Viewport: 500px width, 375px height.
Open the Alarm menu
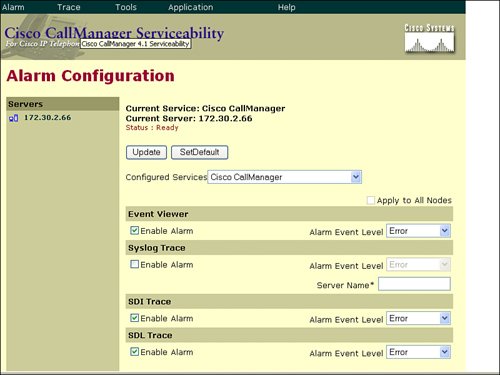tap(13, 7)
